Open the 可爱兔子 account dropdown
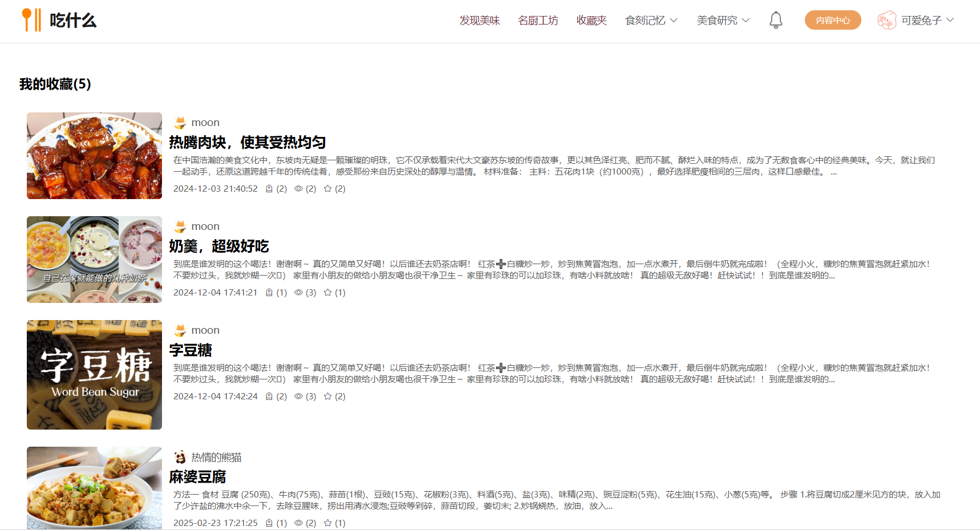This screenshot has width=980, height=530. point(950,20)
